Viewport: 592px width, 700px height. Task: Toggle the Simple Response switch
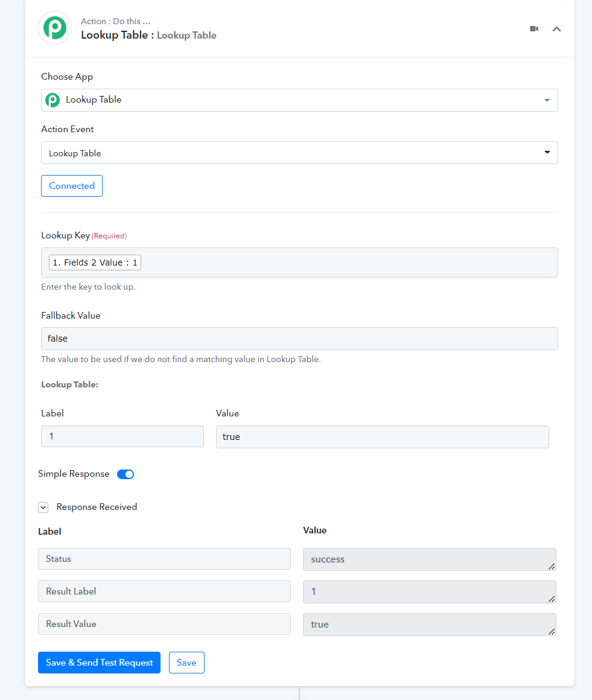tap(126, 474)
